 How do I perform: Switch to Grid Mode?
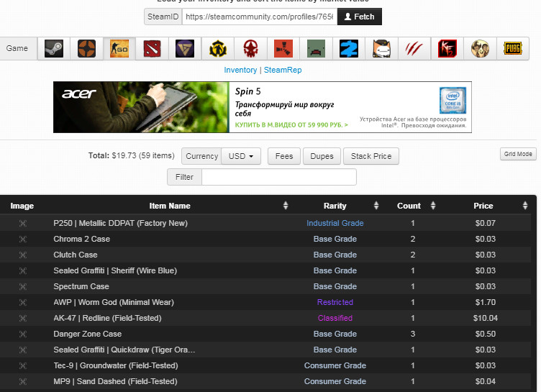tap(518, 154)
